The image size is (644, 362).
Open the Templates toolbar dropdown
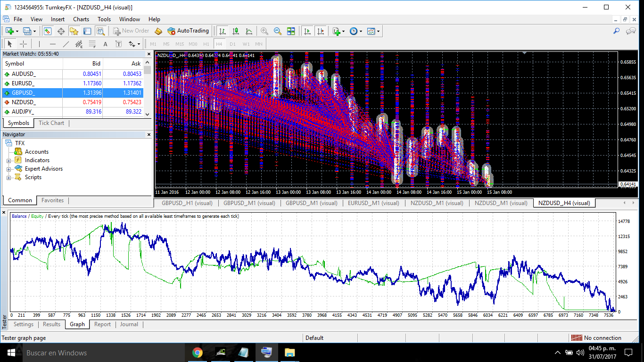coord(373,31)
